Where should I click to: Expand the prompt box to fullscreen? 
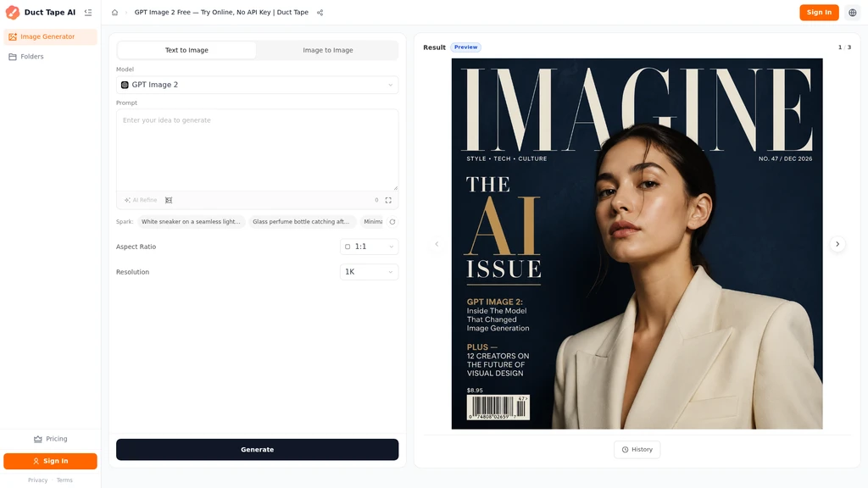pyautogui.click(x=388, y=200)
